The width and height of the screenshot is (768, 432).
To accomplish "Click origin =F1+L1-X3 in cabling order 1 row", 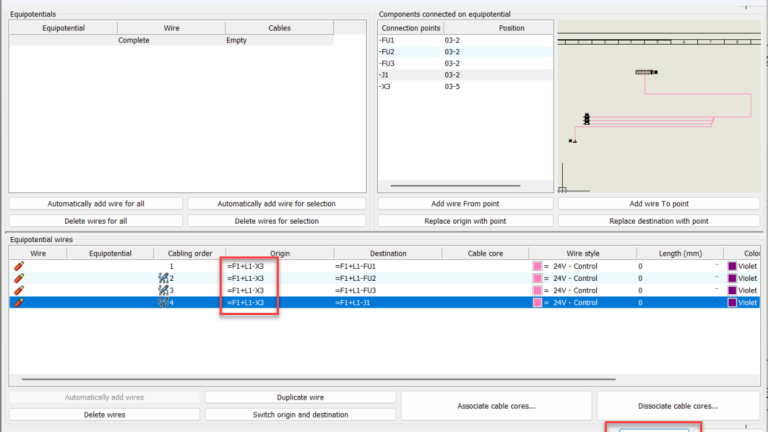I will tap(245, 266).
